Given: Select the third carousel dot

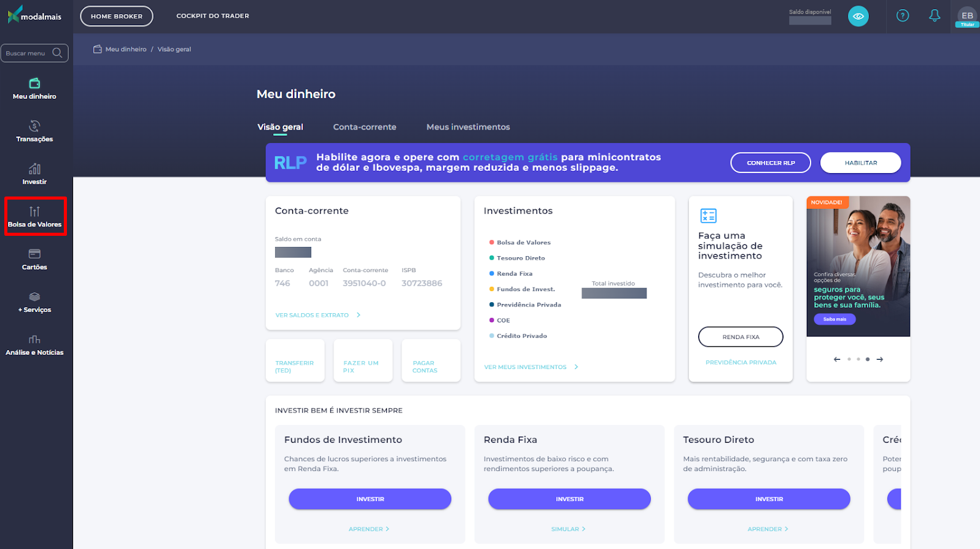Looking at the screenshot, I should click(x=867, y=359).
